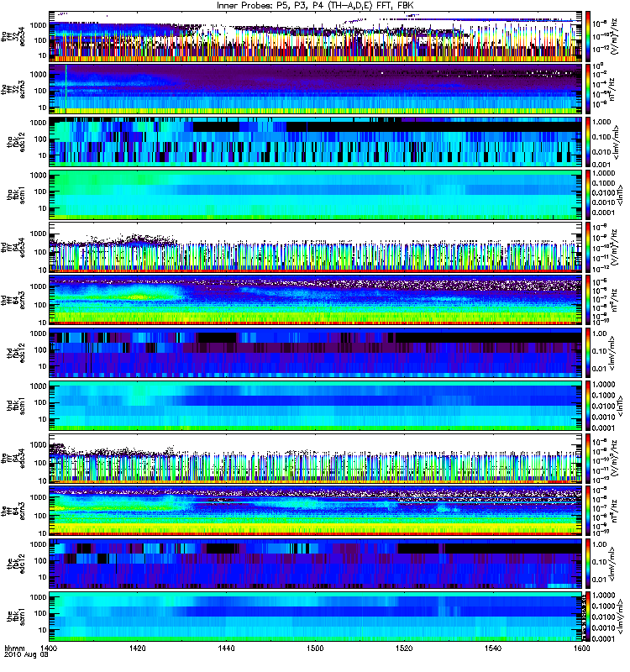Image resolution: width=630 pixels, height=672 pixels.
Task: Click the color bar beside tha fff scm3 panel
Action: click(x=588, y=89)
